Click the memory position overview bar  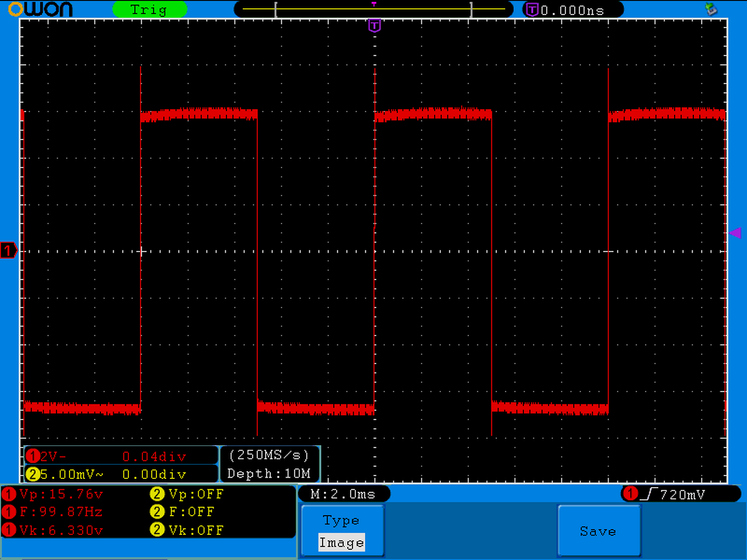pyautogui.click(x=373, y=9)
